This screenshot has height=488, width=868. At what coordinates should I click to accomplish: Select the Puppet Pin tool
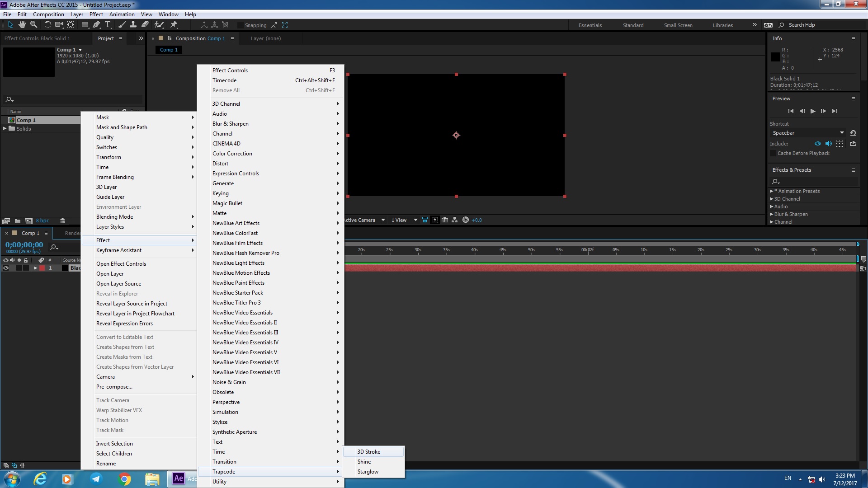(174, 25)
